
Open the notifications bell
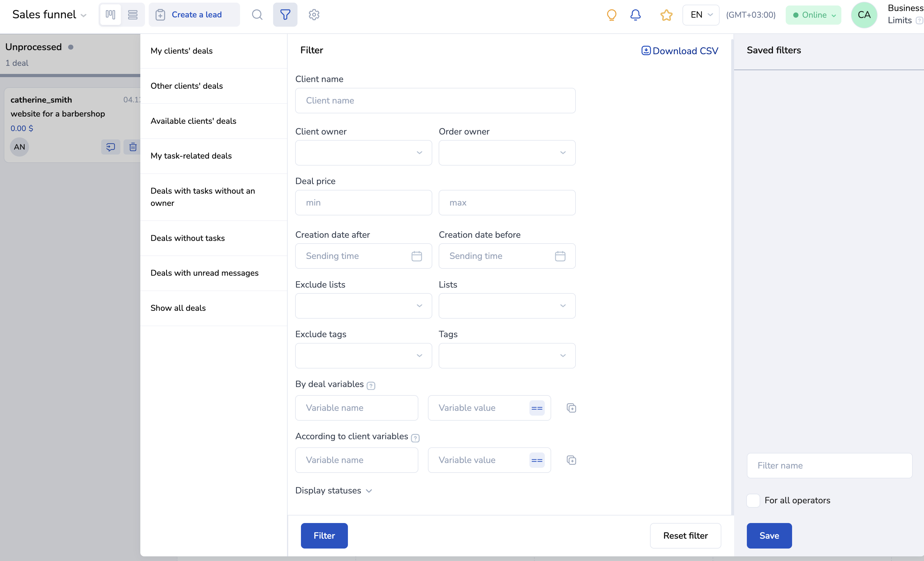(x=635, y=14)
